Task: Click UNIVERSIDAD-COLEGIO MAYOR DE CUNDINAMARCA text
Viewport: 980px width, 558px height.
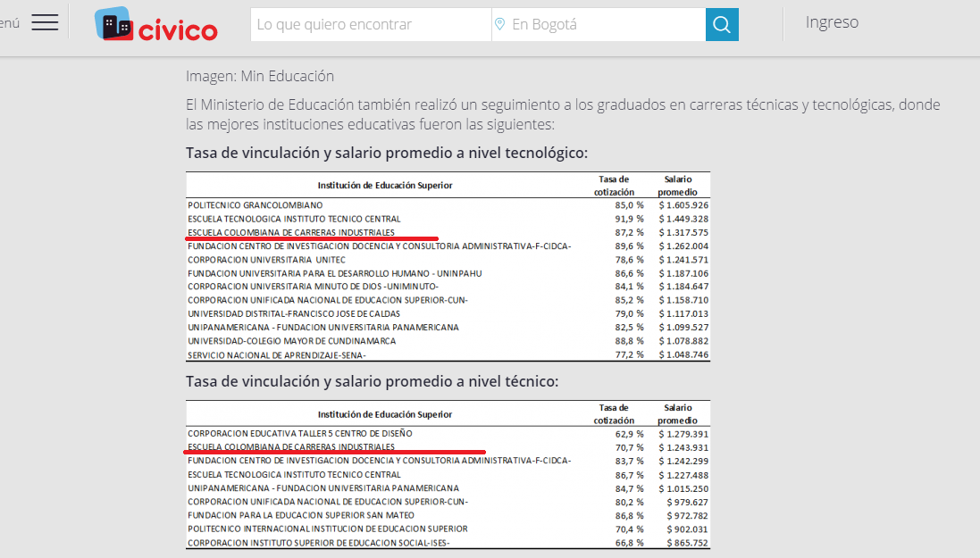Action: click(292, 341)
